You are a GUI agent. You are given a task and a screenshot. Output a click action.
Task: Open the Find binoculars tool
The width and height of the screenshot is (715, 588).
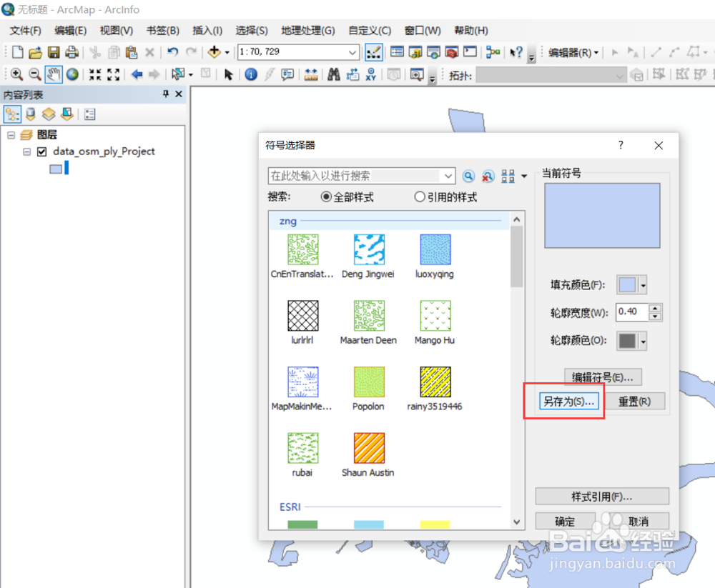coord(334,74)
